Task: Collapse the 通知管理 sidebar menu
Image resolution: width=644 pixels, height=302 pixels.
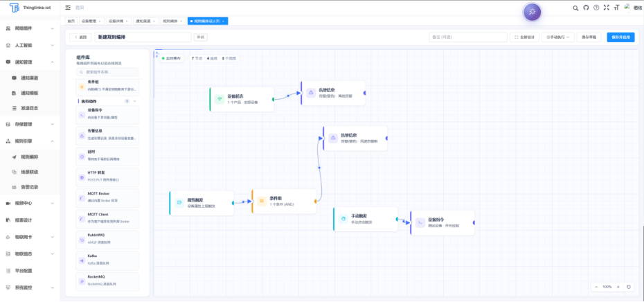Action: coord(30,62)
